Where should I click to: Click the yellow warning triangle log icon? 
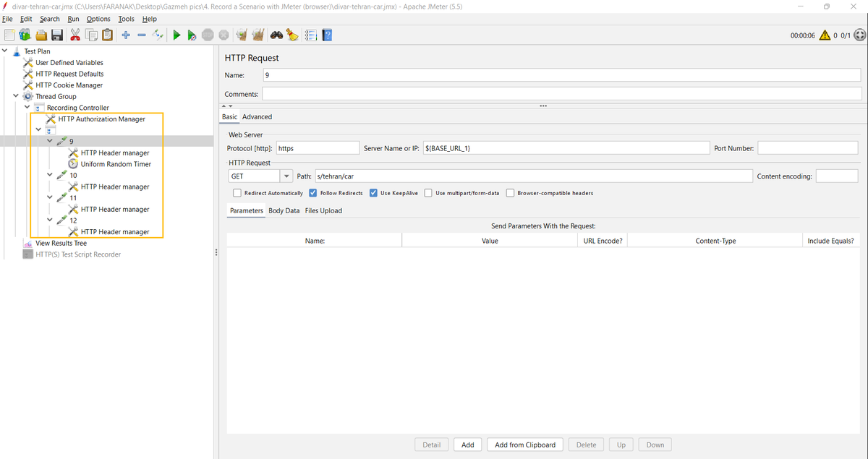click(825, 35)
